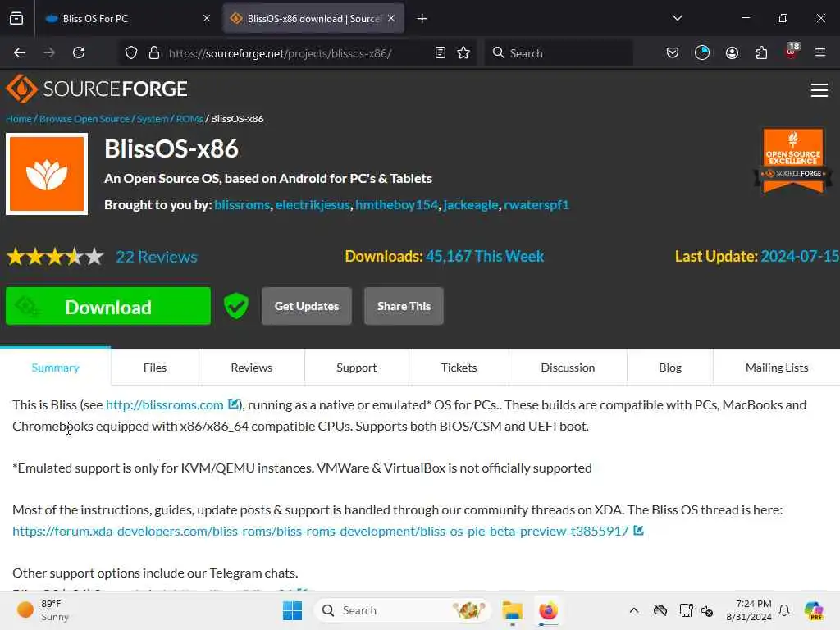Open SourceForge site hamburger menu
Image resolution: width=840 pixels, height=630 pixels.
click(x=819, y=90)
